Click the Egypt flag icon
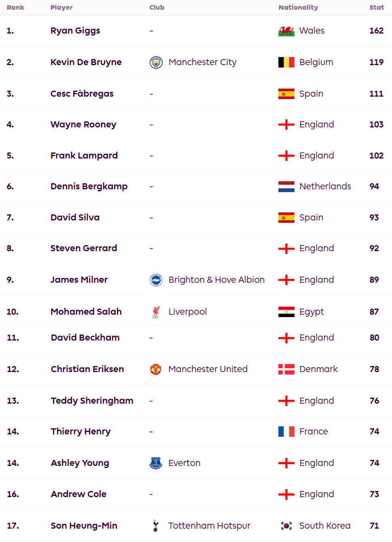392x542 pixels. pyautogui.click(x=286, y=312)
